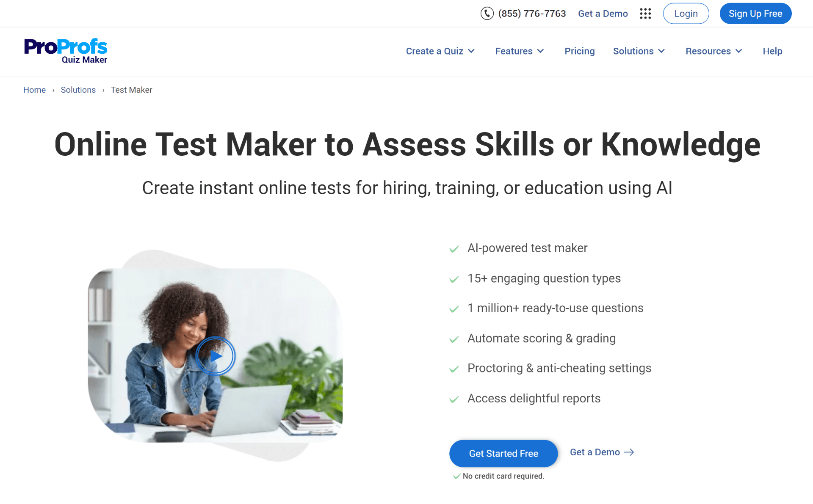Click the checkmark beside No credit card required
The width and height of the screenshot is (813, 504).
click(x=457, y=476)
